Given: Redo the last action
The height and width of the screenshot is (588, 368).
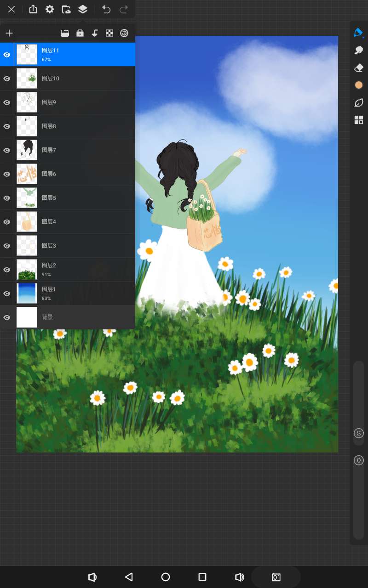Looking at the screenshot, I should (x=123, y=9).
